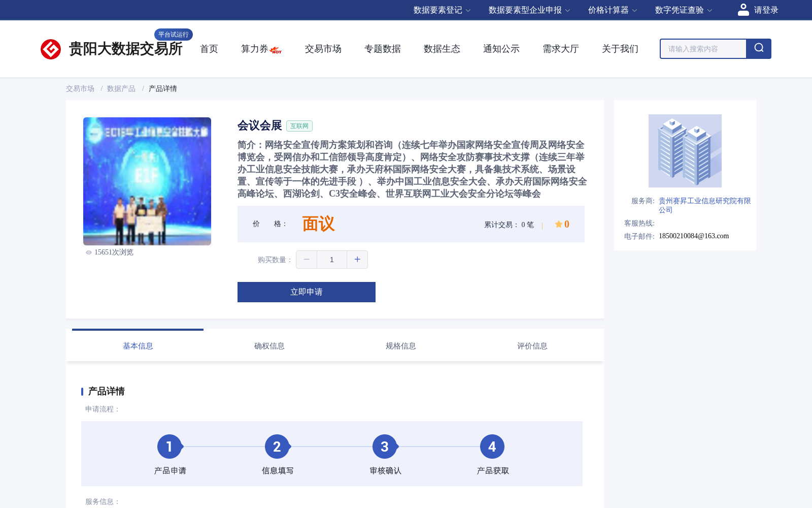Click the 交易市场 breadcrumb link
Image resolution: width=812 pixels, height=508 pixels.
point(80,89)
